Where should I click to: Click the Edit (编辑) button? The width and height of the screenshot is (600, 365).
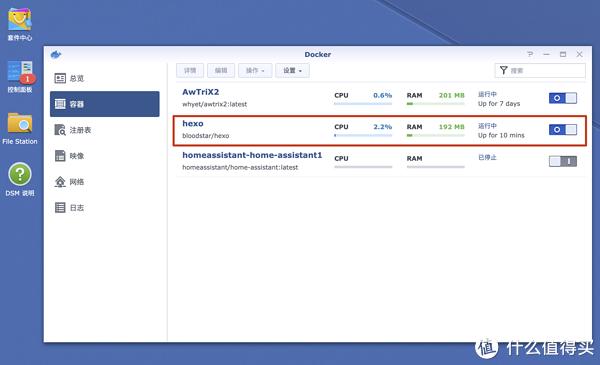[221, 70]
